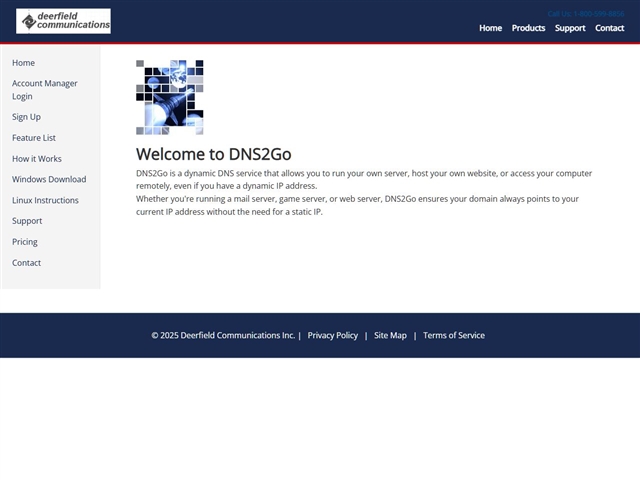Open Home in the top navigation bar
This screenshot has width=640, height=480.
tap(490, 28)
